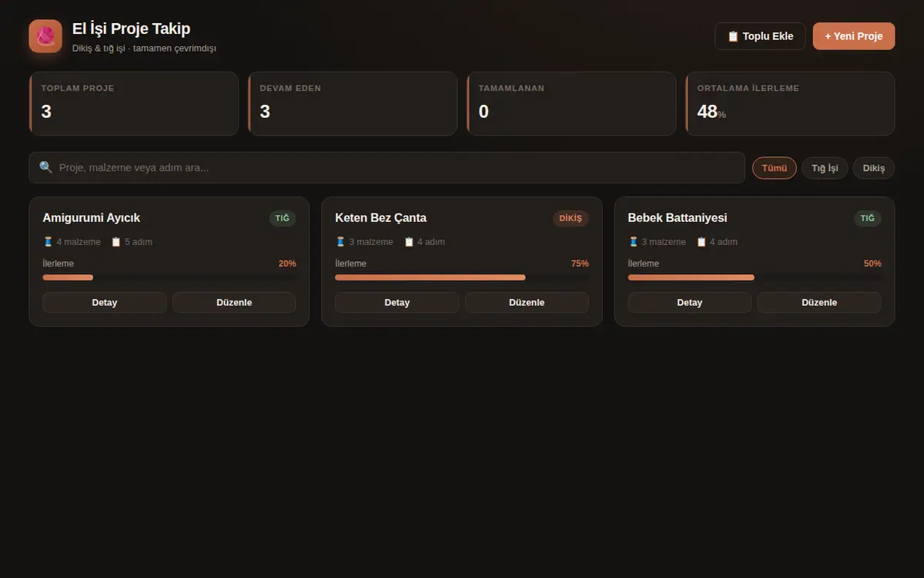Click the magnifier icon in search bar
924x578 pixels.
[x=46, y=167]
